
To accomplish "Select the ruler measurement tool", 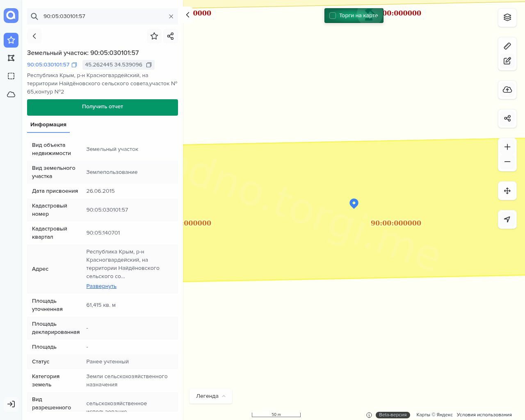I will (x=507, y=46).
